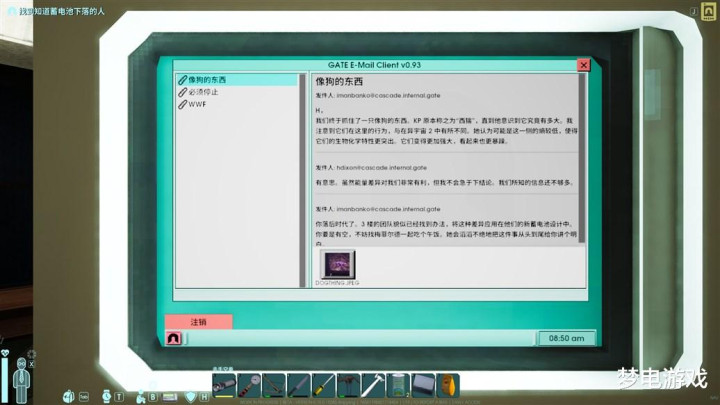Click the scientist character body status figure

pos(21,381)
